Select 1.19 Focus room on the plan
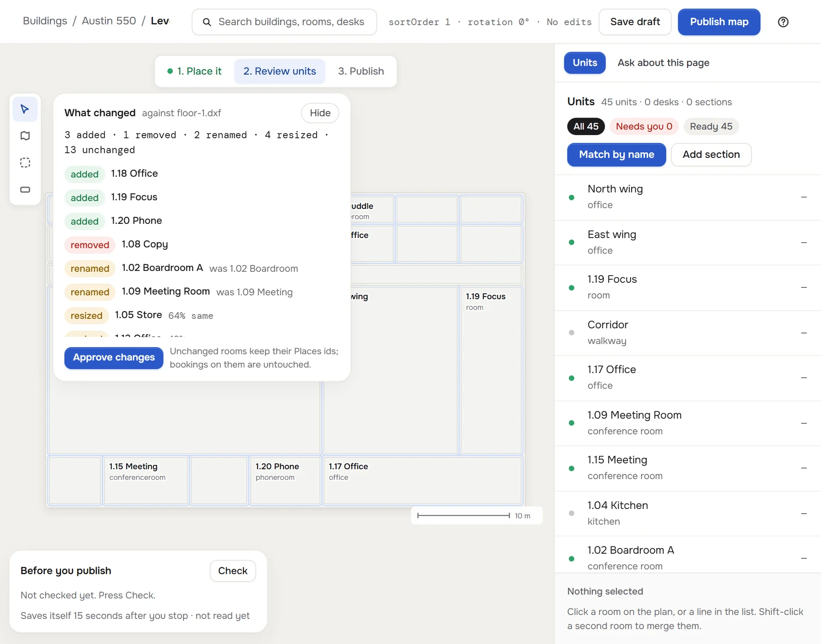821x644 pixels. coord(491,370)
